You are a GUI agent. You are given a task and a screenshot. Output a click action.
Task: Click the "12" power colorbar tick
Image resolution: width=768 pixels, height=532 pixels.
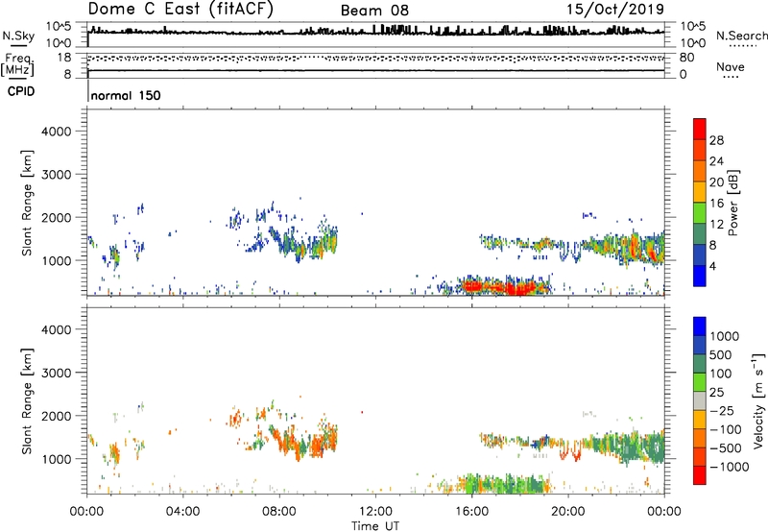[x=716, y=225]
